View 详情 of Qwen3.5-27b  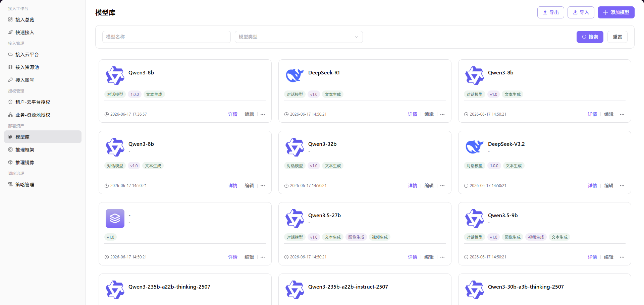pyautogui.click(x=413, y=257)
